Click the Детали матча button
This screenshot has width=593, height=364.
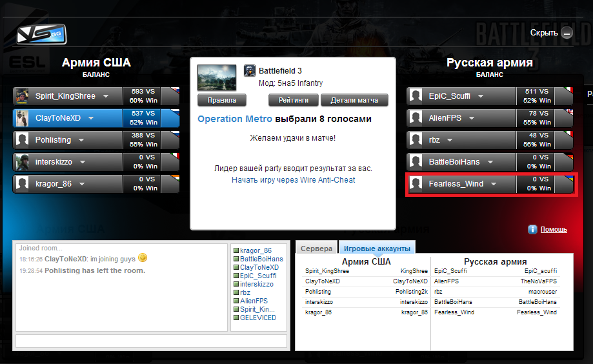pos(354,100)
